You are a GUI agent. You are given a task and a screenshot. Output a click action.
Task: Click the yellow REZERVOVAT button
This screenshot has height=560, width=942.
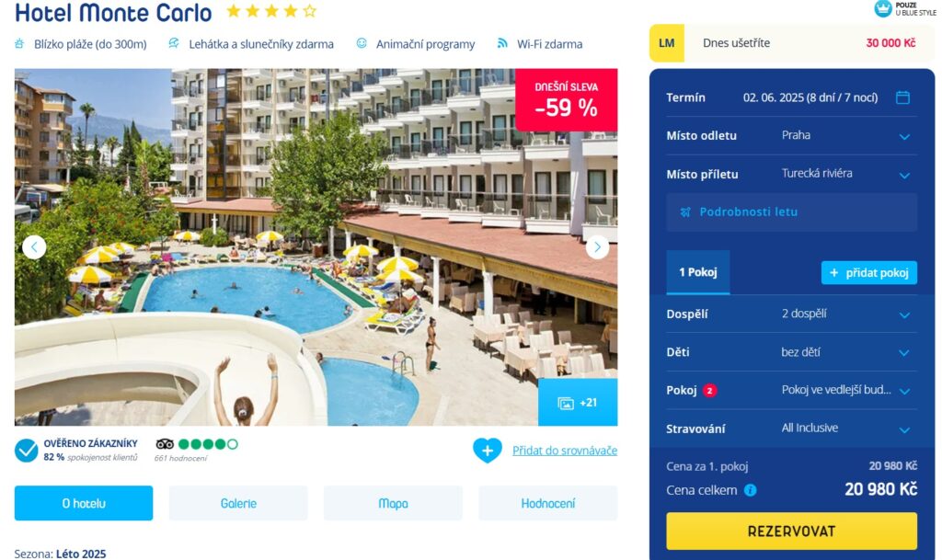coord(791,531)
